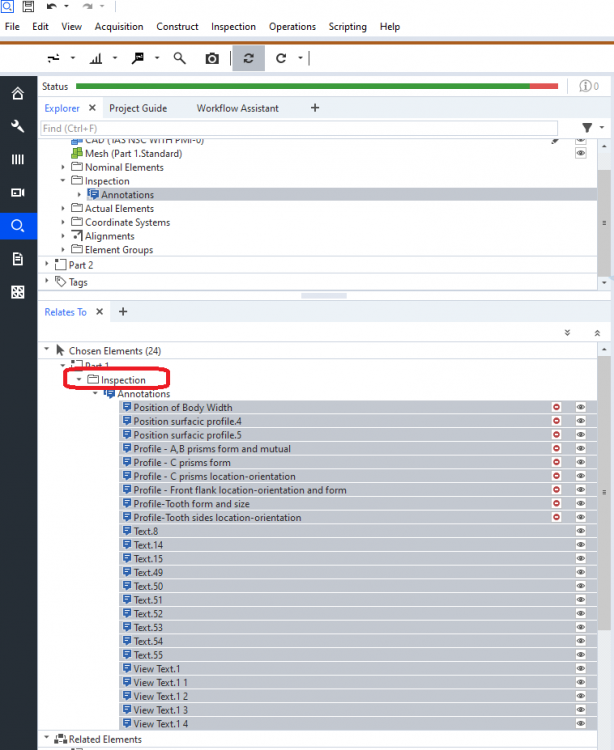The width and height of the screenshot is (614, 750).
Task: Expand the Nominal Elements folder
Action: coord(64,168)
